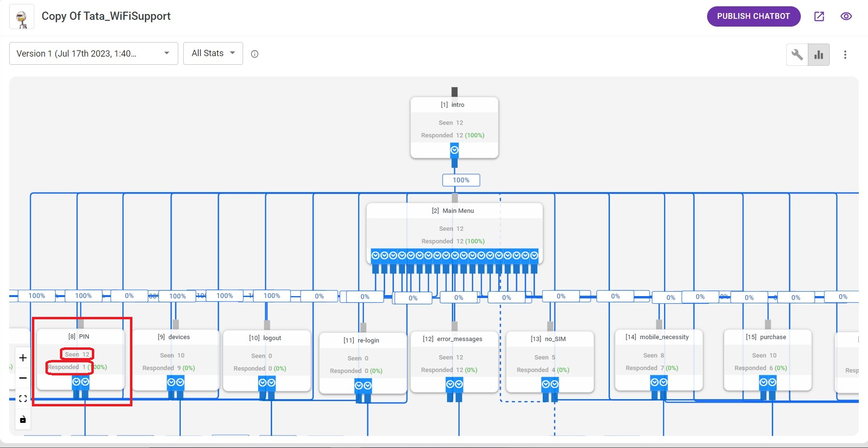Click the no_SIM node left output connector
This screenshot has height=448, width=868.
pyautogui.click(x=546, y=384)
